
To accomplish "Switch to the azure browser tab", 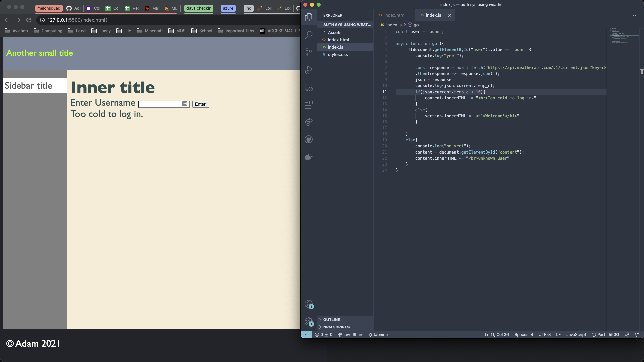I will (228, 8).
